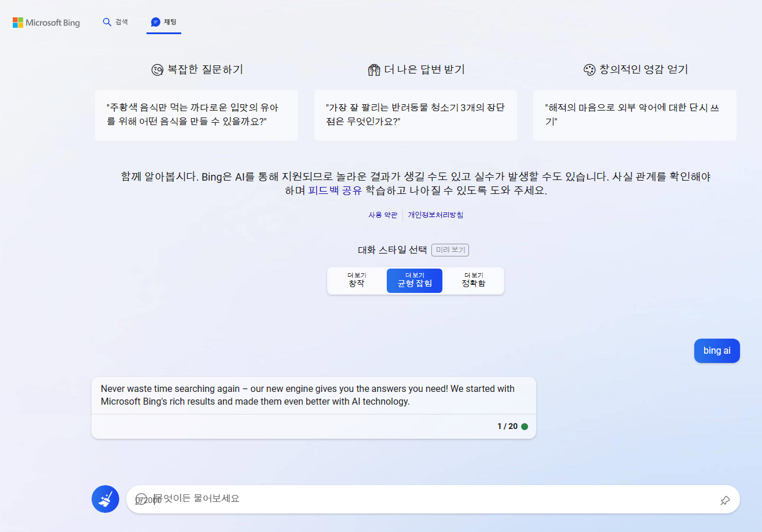Click the chat bubble icon

click(155, 22)
